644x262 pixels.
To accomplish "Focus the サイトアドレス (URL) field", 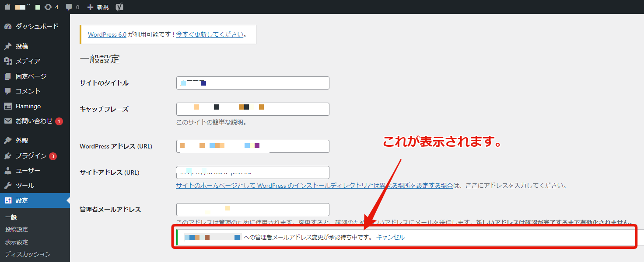I will pyautogui.click(x=253, y=172).
